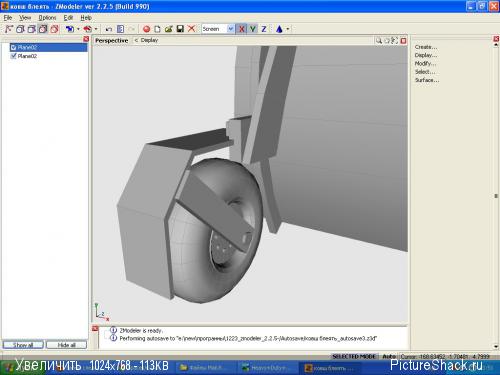The width and height of the screenshot is (500, 375).
Task: Expand the Surface... command group
Action: 427,80
